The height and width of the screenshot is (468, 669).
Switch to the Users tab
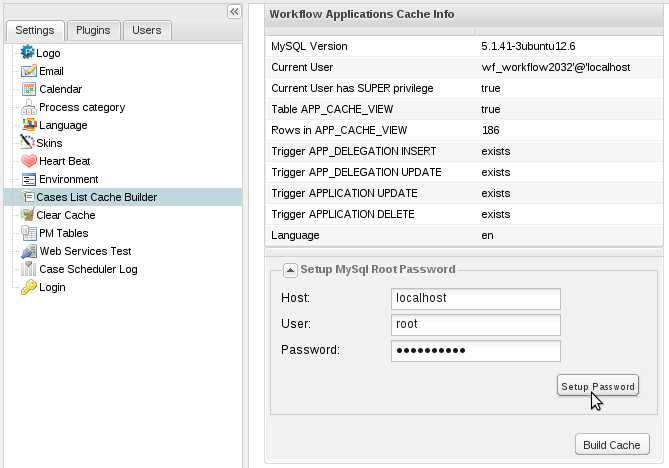(146, 30)
